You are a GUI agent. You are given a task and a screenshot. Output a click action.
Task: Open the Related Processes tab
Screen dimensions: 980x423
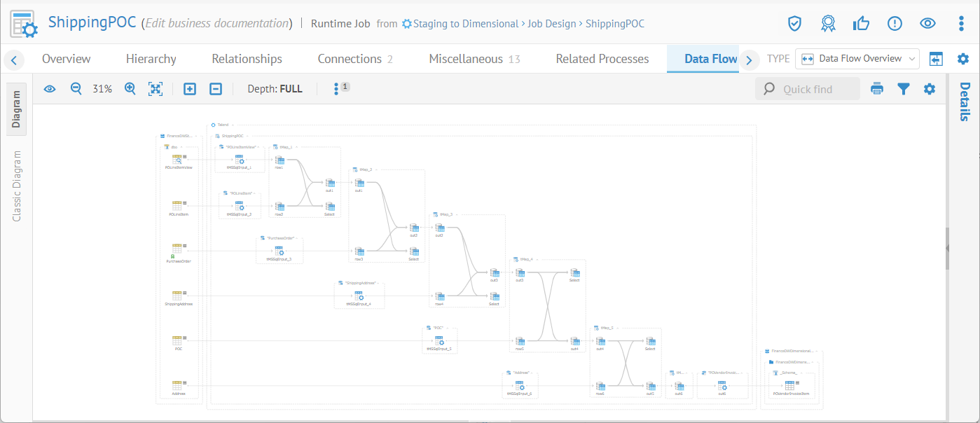[x=602, y=59]
